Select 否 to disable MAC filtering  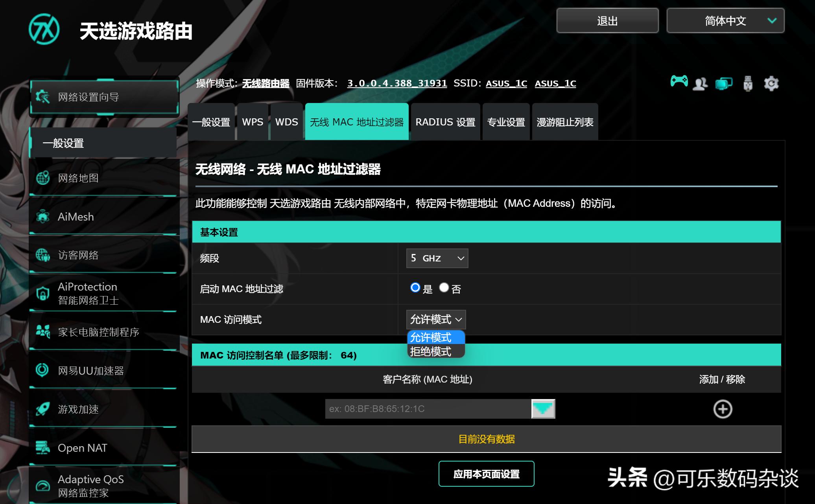[444, 288]
